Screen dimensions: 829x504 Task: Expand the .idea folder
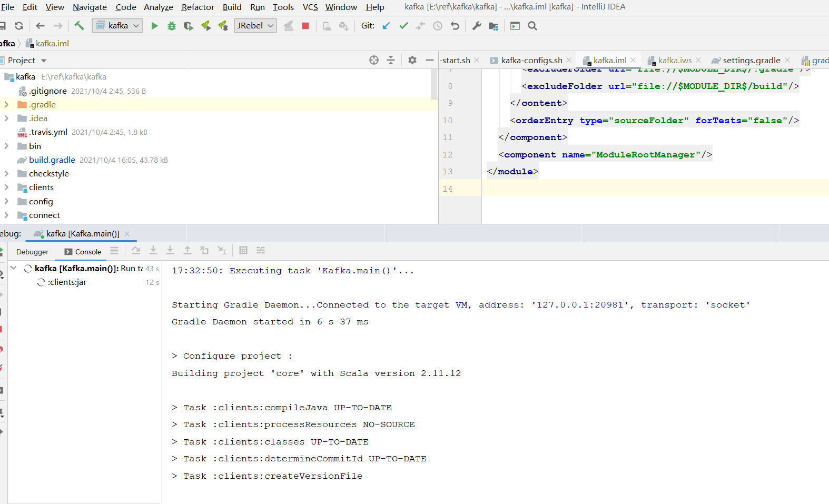tap(6, 118)
